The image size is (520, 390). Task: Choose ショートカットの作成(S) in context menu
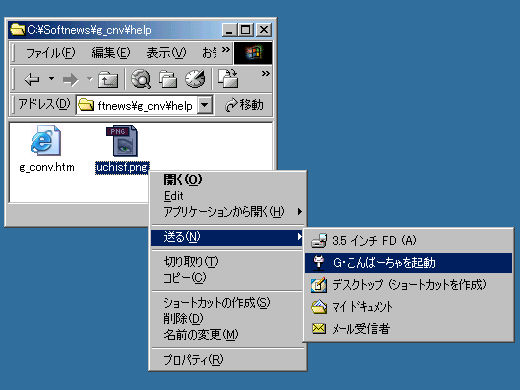[228, 303]
